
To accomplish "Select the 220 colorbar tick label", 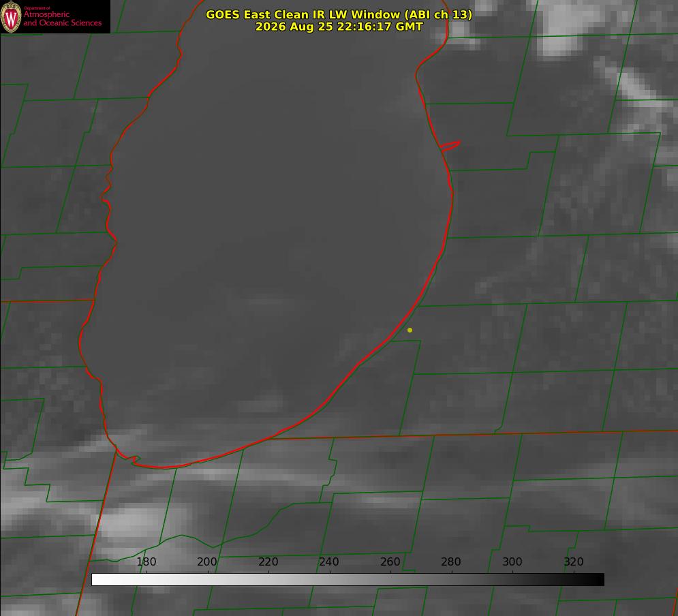I will click(x=268, y=561).
